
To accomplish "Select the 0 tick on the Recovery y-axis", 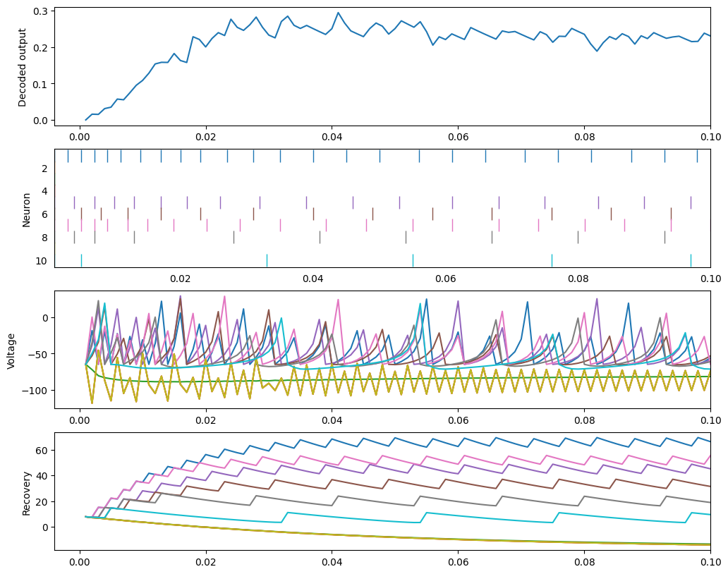I will 45,527.
